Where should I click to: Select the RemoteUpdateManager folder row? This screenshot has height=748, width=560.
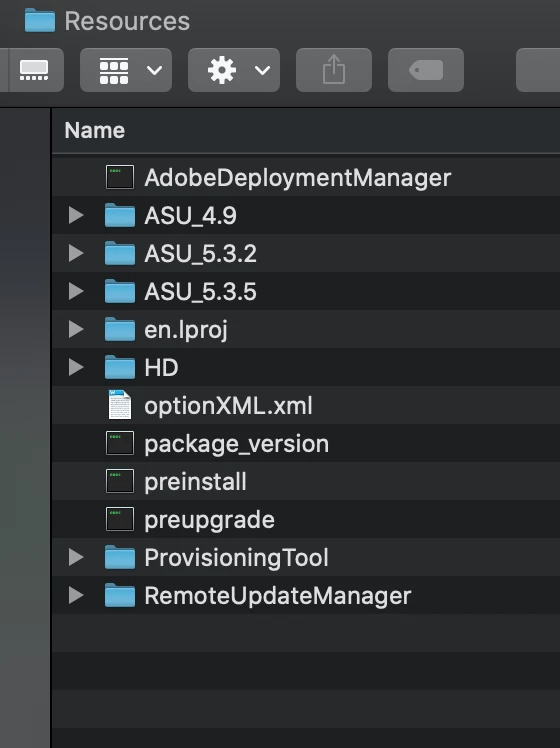click(306, 595)
